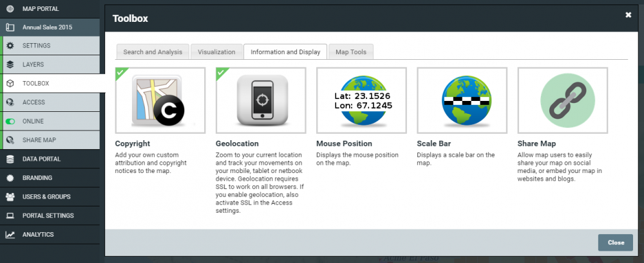Open the Visualization tab
The image size is (644, 263).
tap(216, 52)
